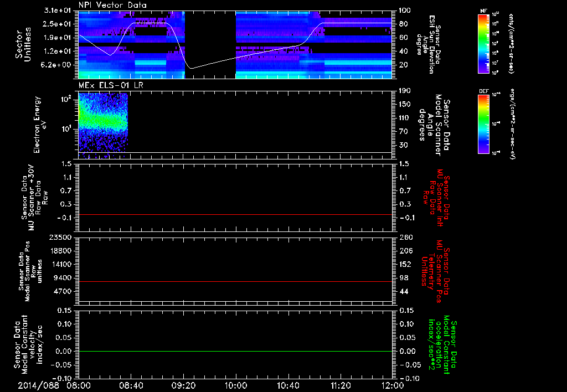Select the 'NPI Vector Data' panel title

112,5
